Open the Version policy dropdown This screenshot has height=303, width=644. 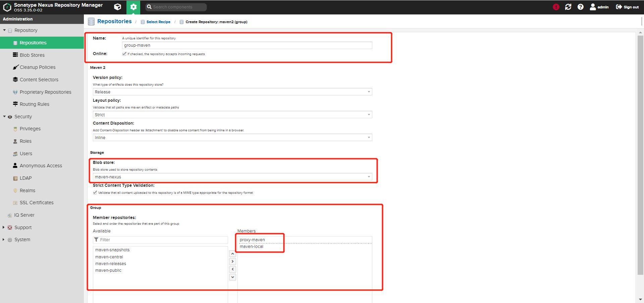pyautogui.click(x=232, y=92)
